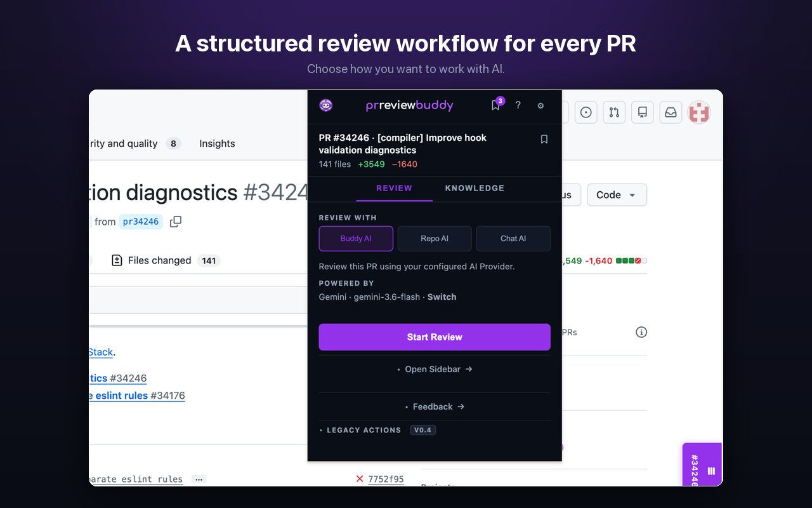Click the Stack link

[x=101, y=352]
